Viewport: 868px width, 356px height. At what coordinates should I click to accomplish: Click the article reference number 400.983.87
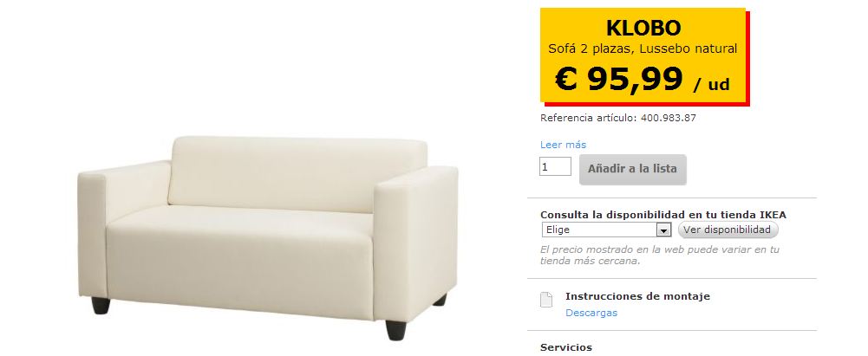click(669, 118)
